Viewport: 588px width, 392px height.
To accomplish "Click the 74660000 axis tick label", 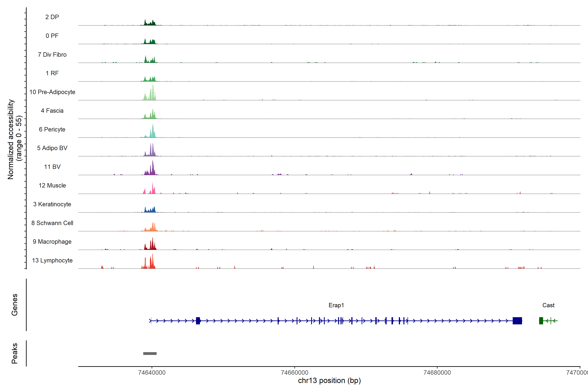I will 294,373.
